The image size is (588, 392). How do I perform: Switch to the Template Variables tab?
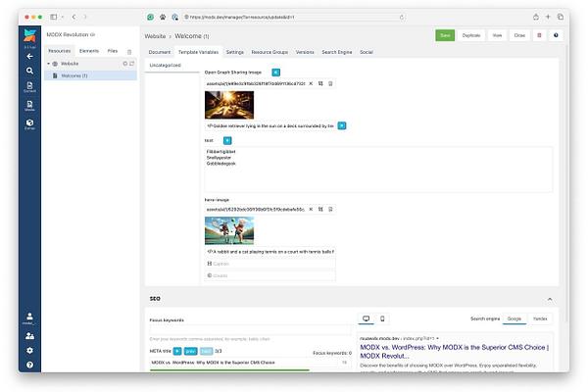pos(198,52)
